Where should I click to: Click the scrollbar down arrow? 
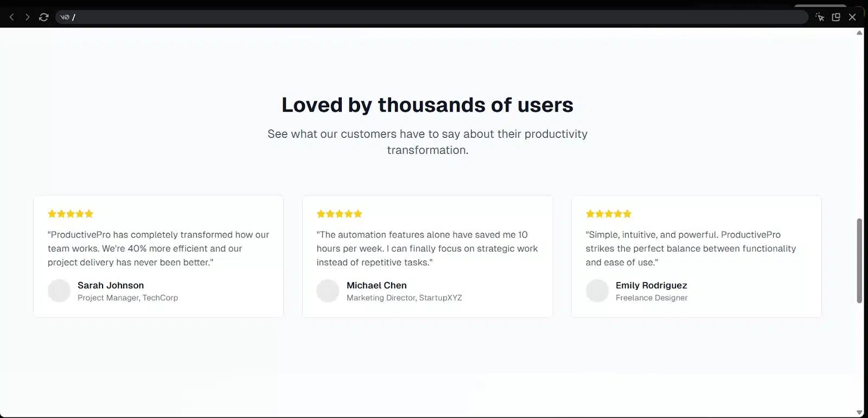[859, 413]
